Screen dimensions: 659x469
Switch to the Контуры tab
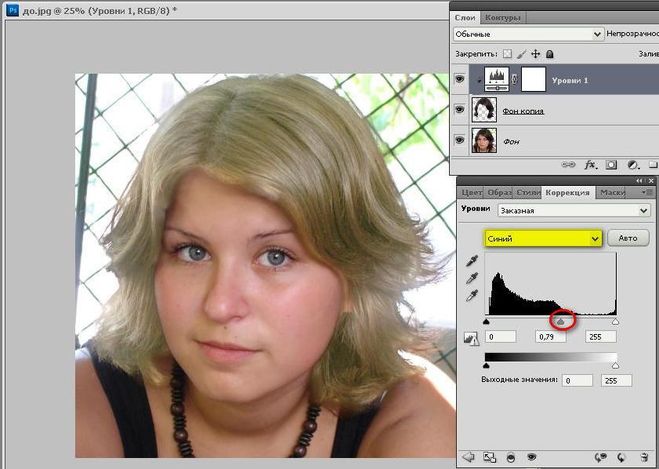point(502,18)
